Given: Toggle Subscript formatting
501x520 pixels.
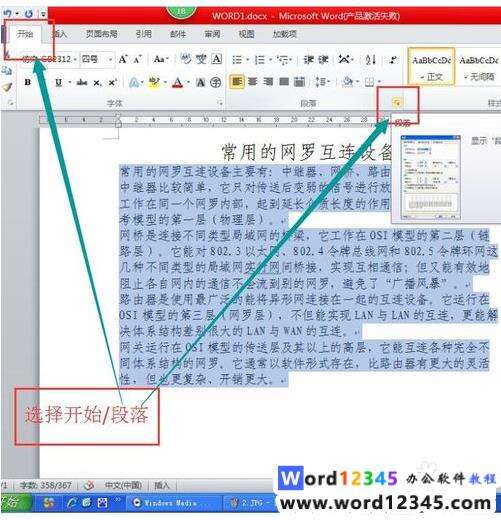Looking at the screenshot, I should [x=97, y=82].
